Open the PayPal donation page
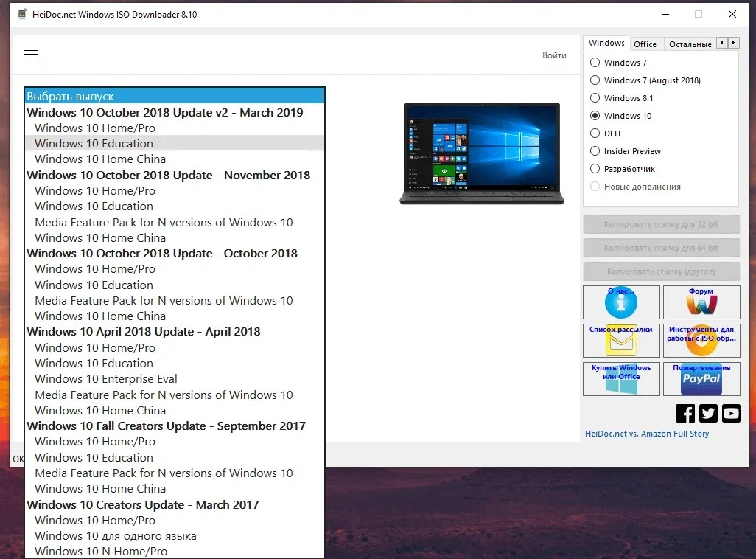756x559 pixels. tap(701, 378)
